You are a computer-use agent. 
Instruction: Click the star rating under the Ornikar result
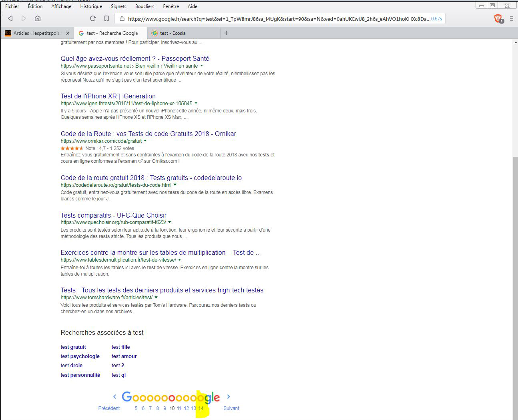(72, 148)
